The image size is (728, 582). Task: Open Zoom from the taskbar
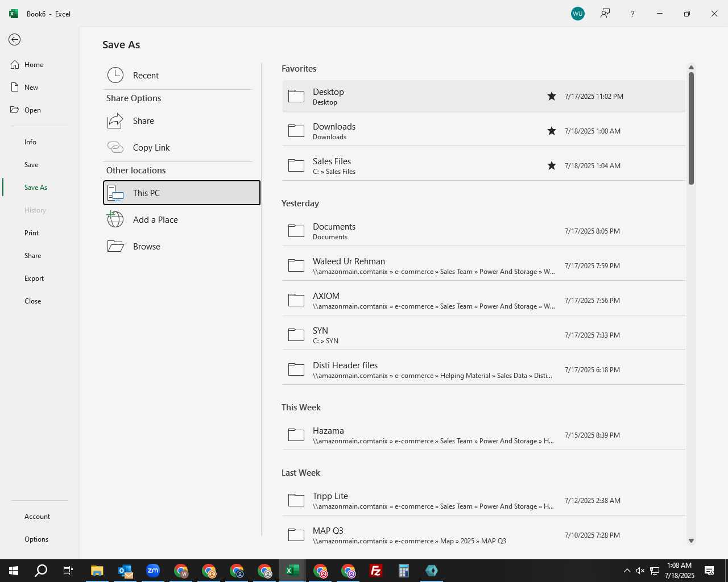point(153,571)
